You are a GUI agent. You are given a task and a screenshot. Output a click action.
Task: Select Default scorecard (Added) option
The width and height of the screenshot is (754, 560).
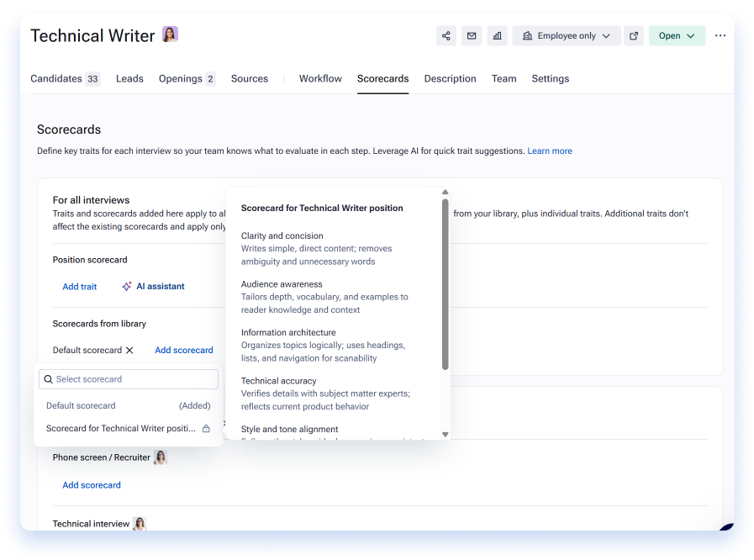129,405
